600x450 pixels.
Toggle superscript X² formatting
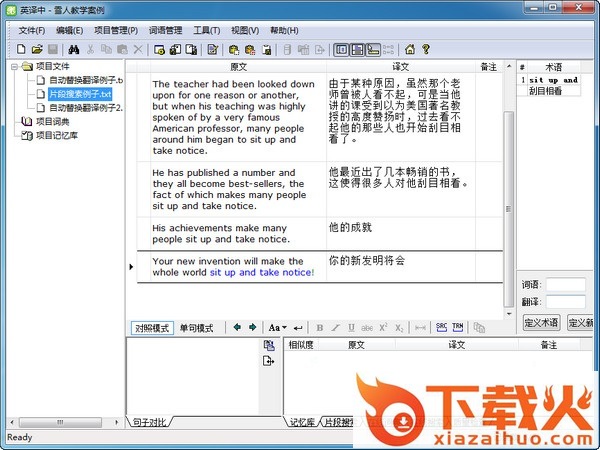[x=383, y=328]
